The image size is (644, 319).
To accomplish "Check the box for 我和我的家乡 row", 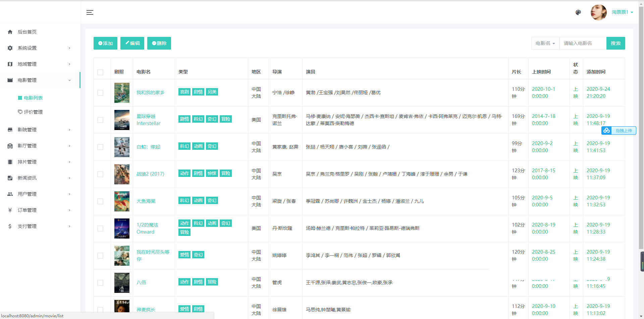I will tap(100, 93).
